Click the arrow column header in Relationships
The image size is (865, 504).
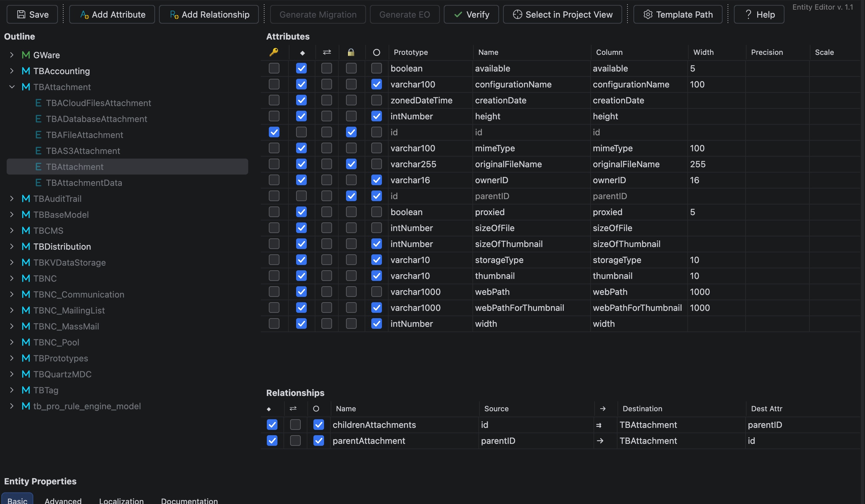[x=603, y=409]
